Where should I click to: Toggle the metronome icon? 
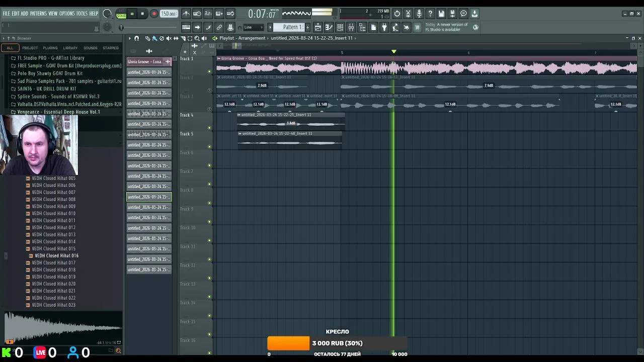pos(187,14)
